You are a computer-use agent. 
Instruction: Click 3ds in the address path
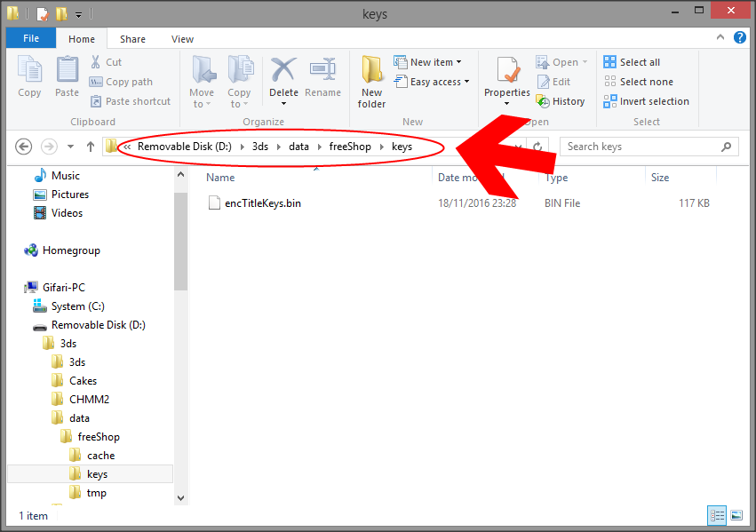coord(260,147)
